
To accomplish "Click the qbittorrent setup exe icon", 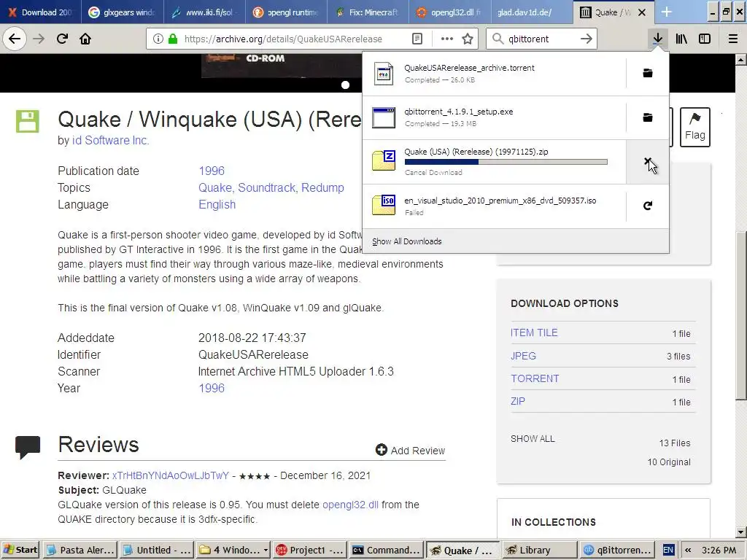I will tap(384, 117).
